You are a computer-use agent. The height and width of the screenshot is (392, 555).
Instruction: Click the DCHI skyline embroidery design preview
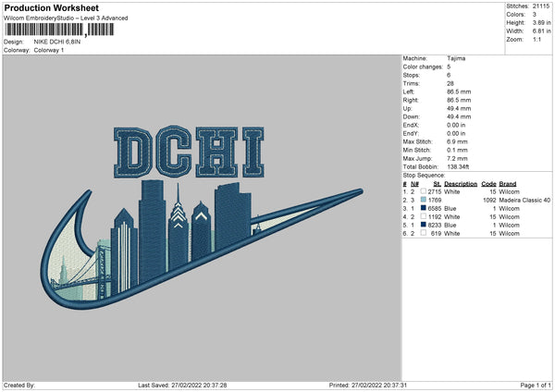point(202,217)
